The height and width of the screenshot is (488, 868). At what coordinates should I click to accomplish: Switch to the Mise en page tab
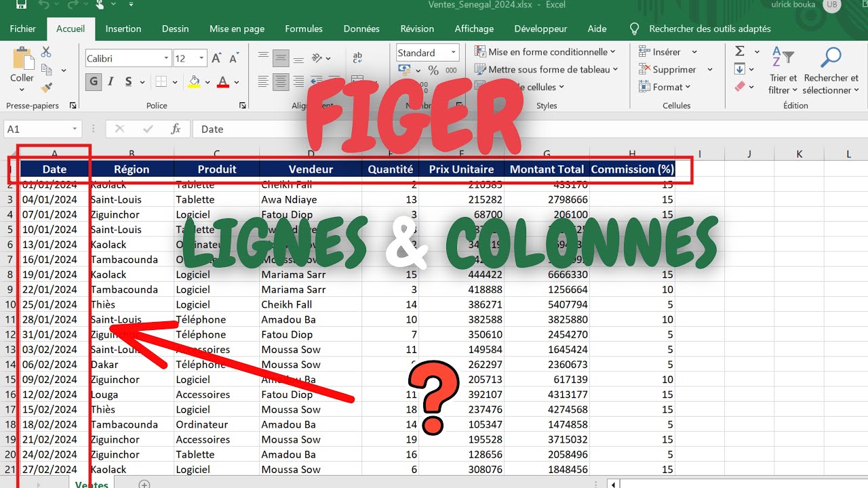237,28
